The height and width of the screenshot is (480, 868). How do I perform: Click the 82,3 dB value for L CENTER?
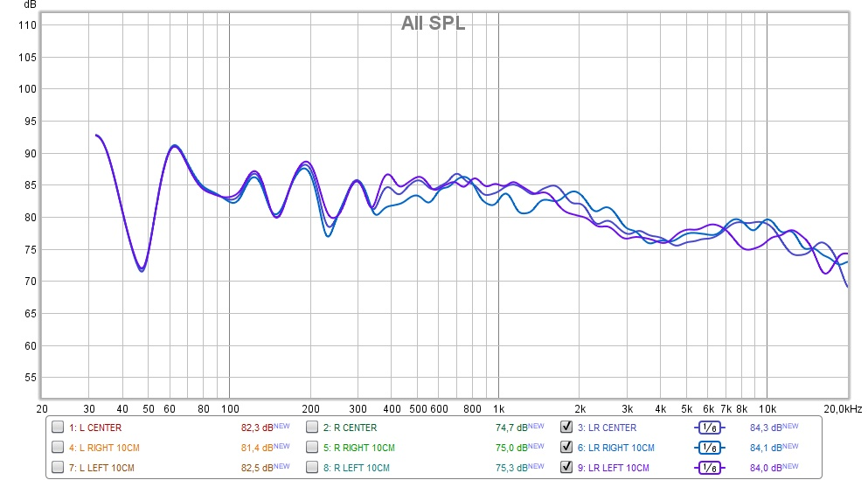point(265,428)
